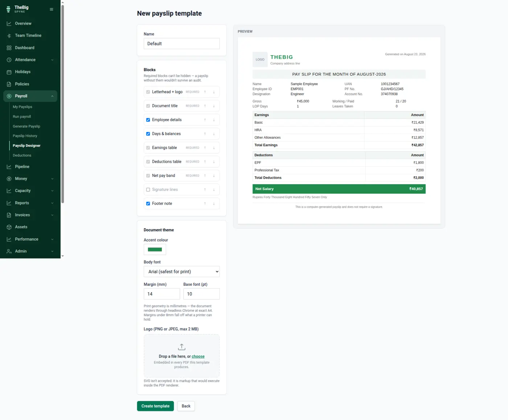This screenshot has height=420, width=508.
Task: Click the Net pay band required checkbox
Action: point(148,176)
